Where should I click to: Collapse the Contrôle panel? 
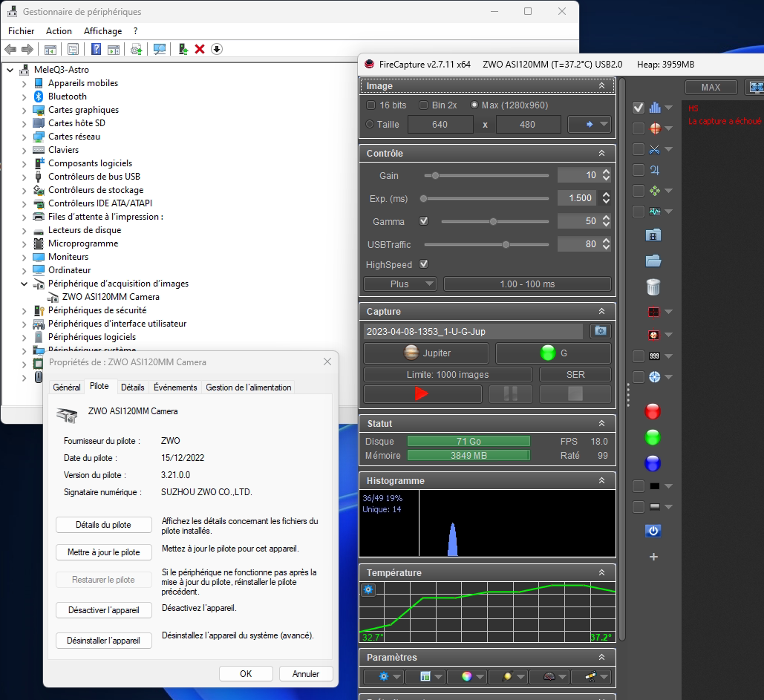click(601, 154)
